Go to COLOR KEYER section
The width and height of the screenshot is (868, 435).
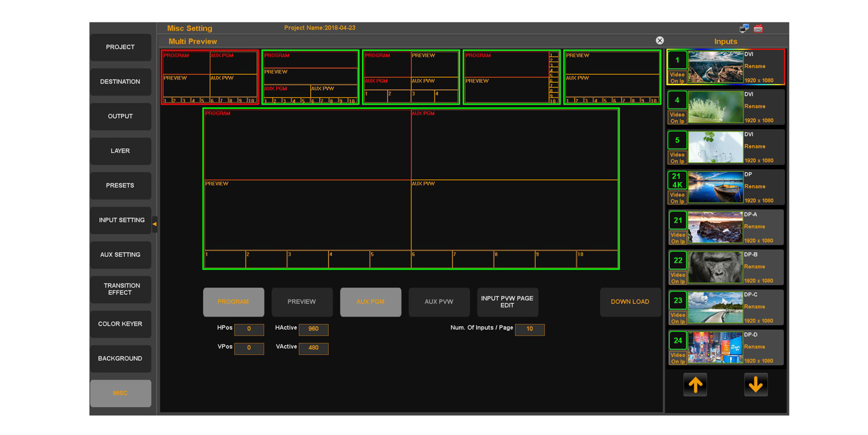(120, 324)
